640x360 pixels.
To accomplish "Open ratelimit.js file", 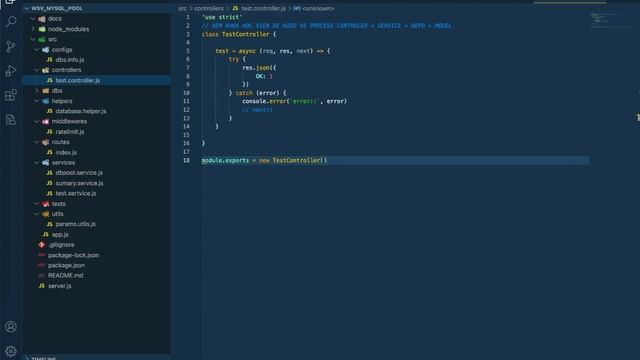I will (70, 132).
